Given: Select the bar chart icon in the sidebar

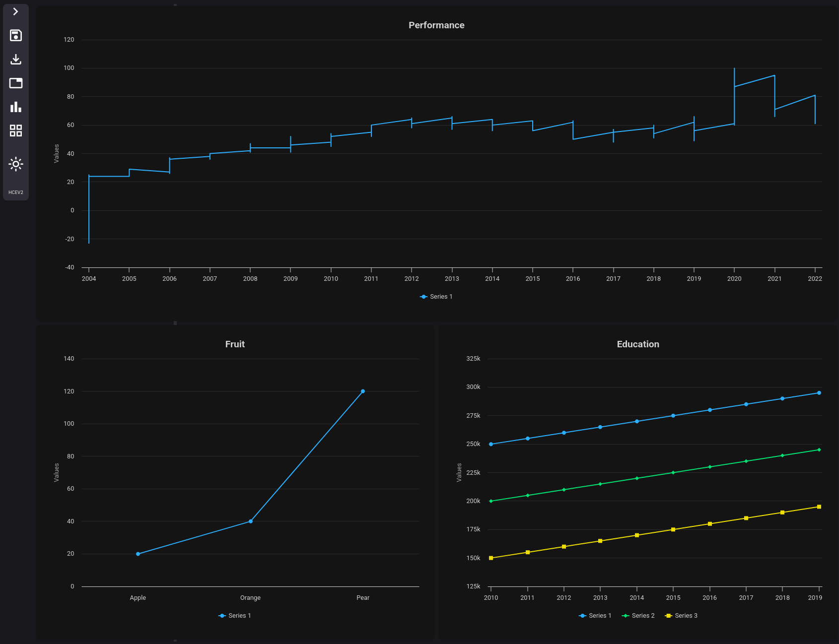Looking at the screenshot, I should click(x=15, y=107).
